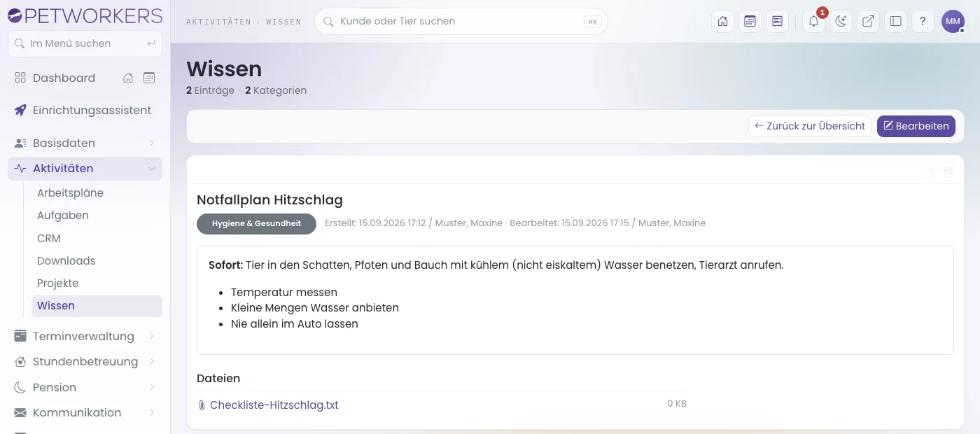Viewport: 980px width, 434px height.
Task: Click magnifier icon in customer search
Action: (328, 22)
